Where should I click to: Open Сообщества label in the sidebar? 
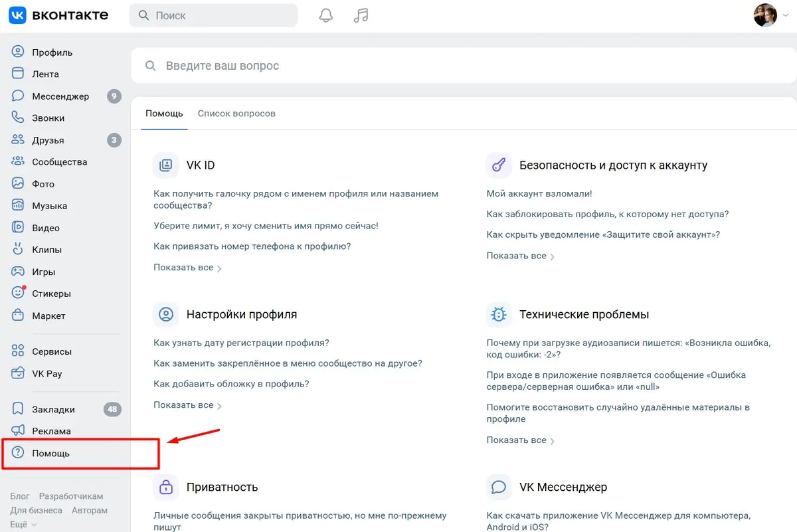pyautogui.click(x=60, y=161)
